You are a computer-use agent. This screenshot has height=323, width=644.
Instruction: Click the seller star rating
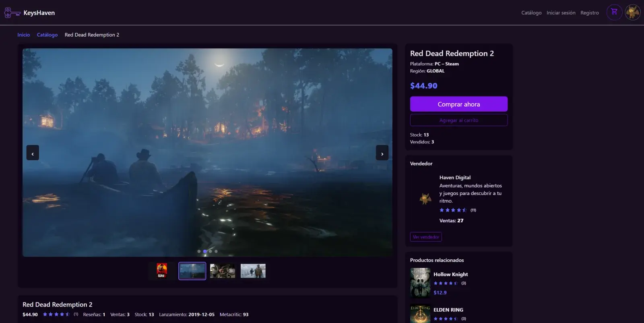pos(453,210)
